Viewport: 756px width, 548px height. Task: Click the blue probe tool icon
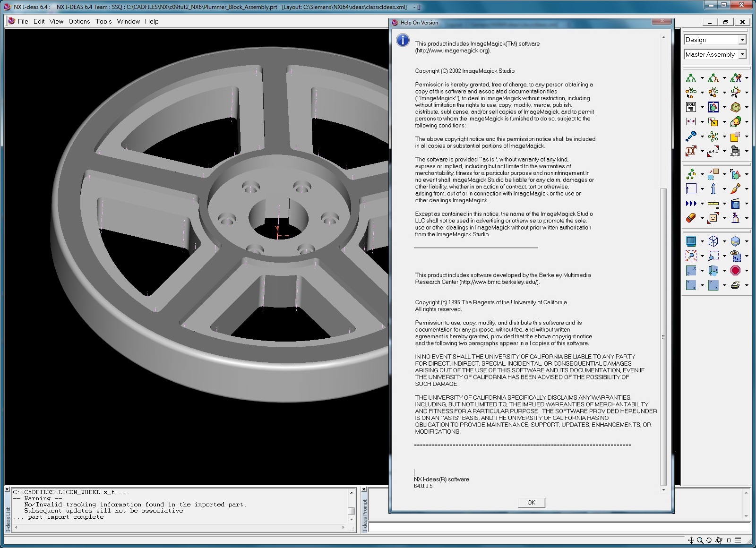(x=691, y=137)
